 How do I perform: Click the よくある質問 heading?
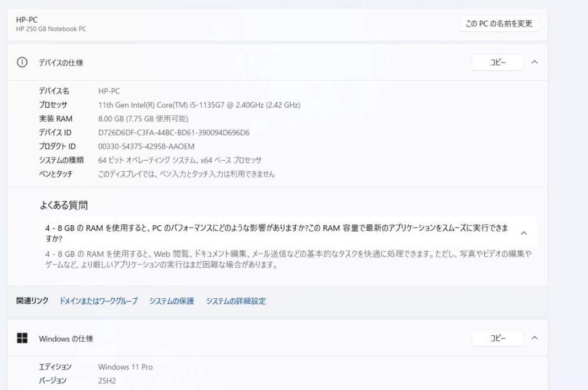tap(64, 205)
